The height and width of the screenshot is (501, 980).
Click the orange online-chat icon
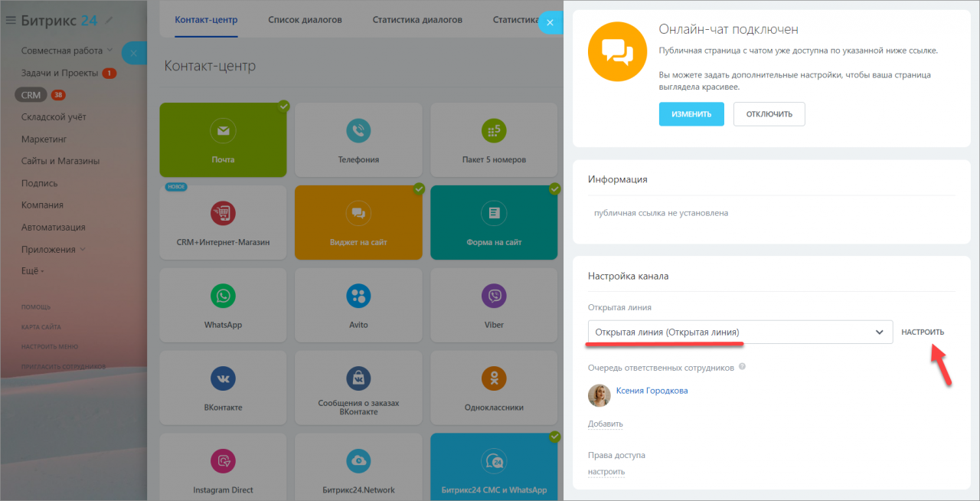[x=617, y=51]
